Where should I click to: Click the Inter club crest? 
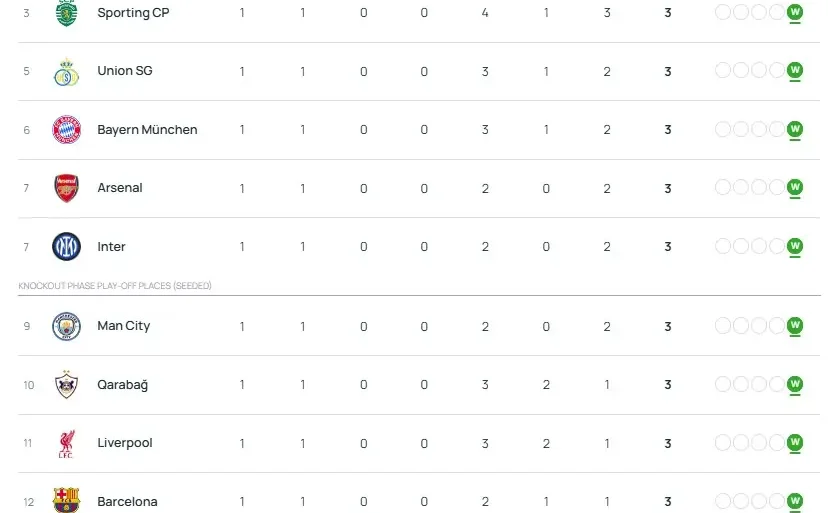coord(66,246)
